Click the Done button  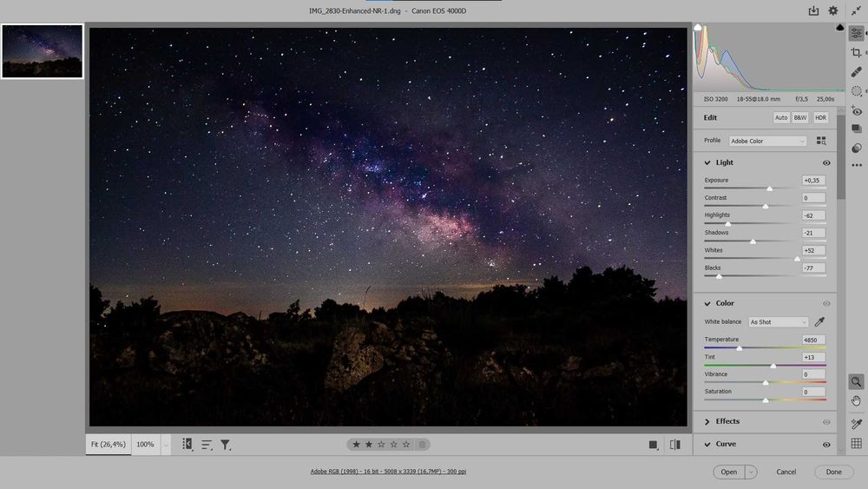[833, 472]
